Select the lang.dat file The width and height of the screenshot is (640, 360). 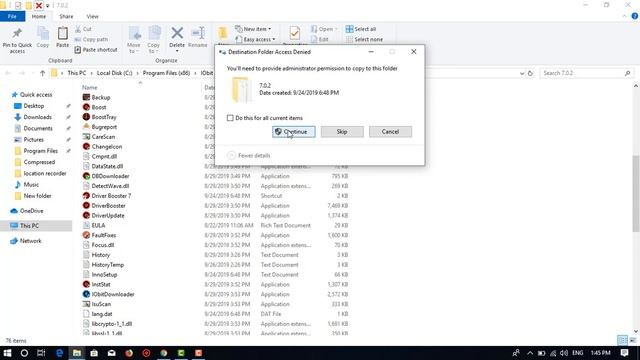pyautogui.click(x=98, y=314)
